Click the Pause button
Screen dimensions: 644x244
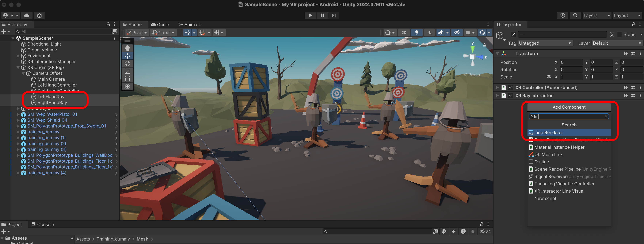(x=322, y=15)
